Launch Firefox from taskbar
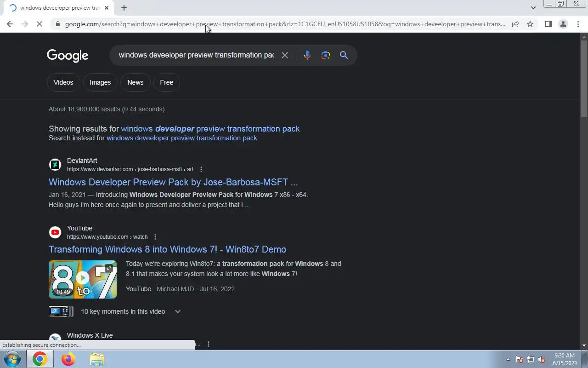 pos(68,359)
